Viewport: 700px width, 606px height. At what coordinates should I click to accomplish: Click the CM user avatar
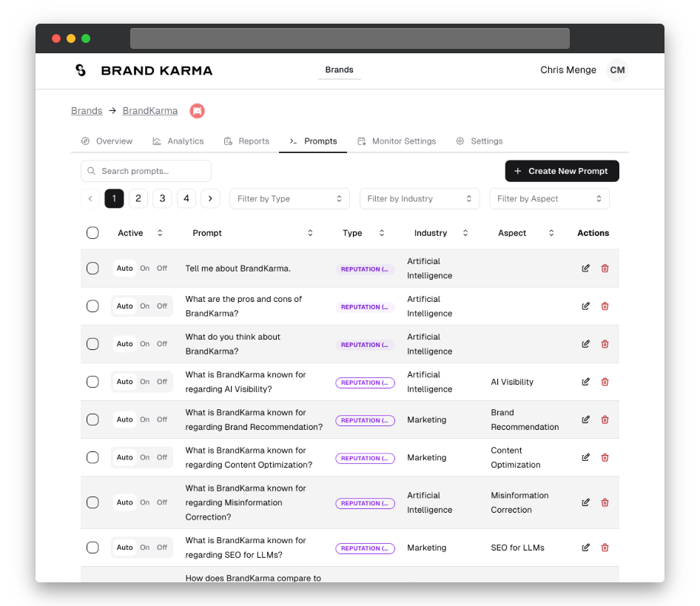617,70
